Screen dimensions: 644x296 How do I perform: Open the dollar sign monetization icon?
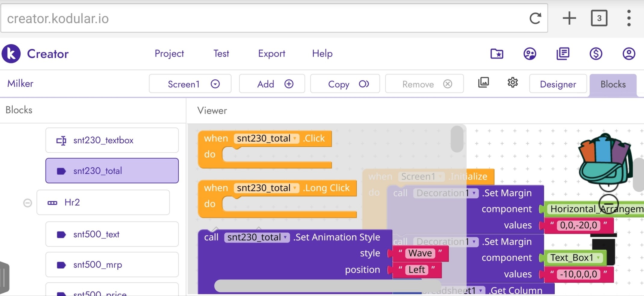click(x=596, y=54)
